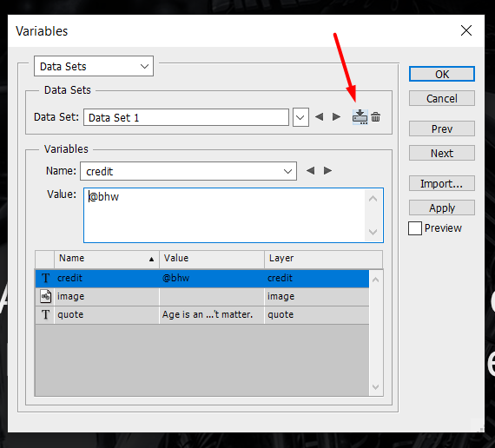Open the variable Name dropdown showing credit
495x448 pixels.
[x=188, y=171]
